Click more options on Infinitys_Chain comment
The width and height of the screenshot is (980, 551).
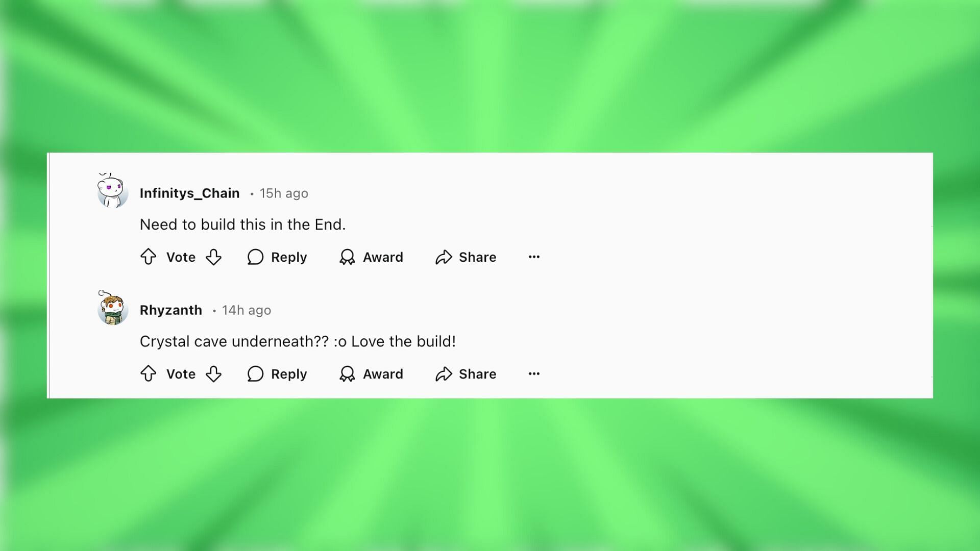coord(534,256)
